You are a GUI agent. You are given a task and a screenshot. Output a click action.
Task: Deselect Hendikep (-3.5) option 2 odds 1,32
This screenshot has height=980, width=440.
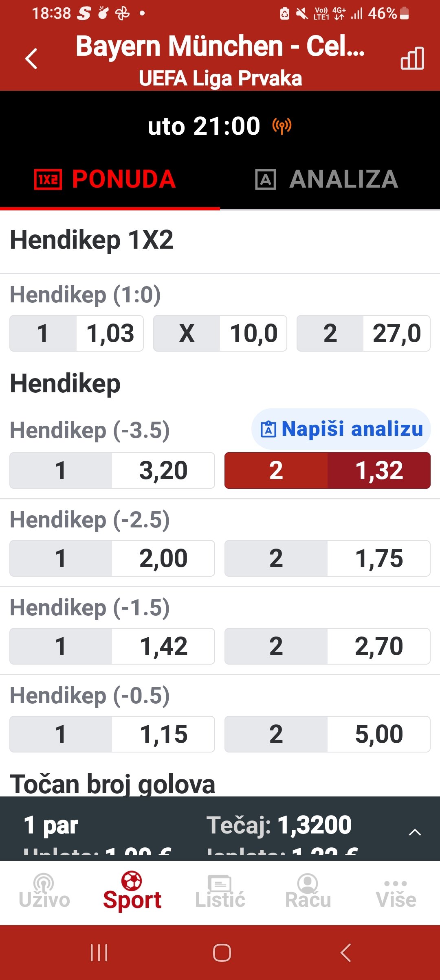(x=328, y=470)
